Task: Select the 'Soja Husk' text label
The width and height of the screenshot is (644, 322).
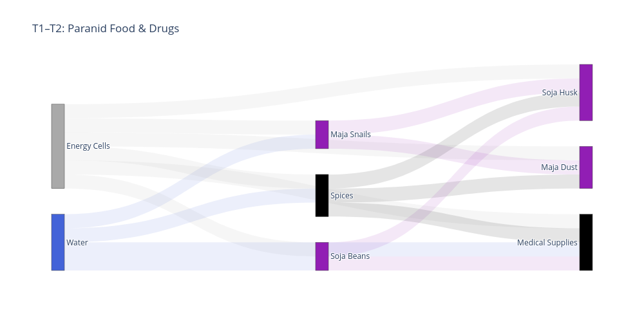Action: pyautogui.click(x=560, y=92)
